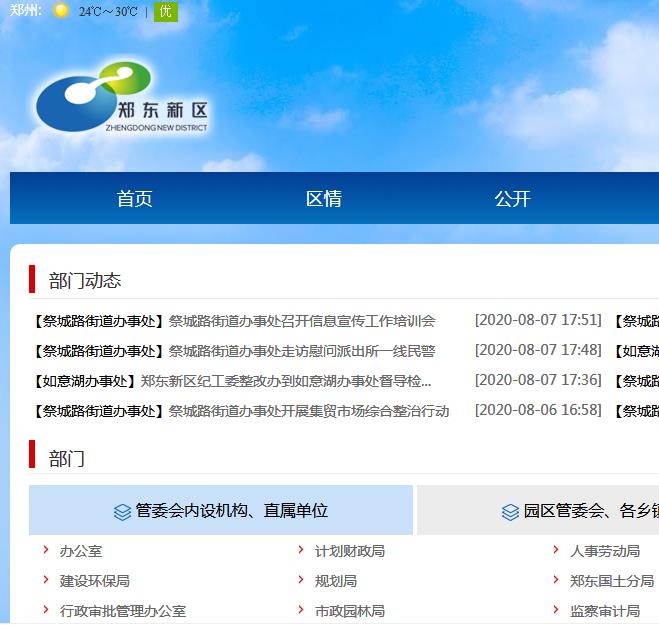659x625 pixels.
Task: Click the red arrow before 办公室
Action: 46,550
